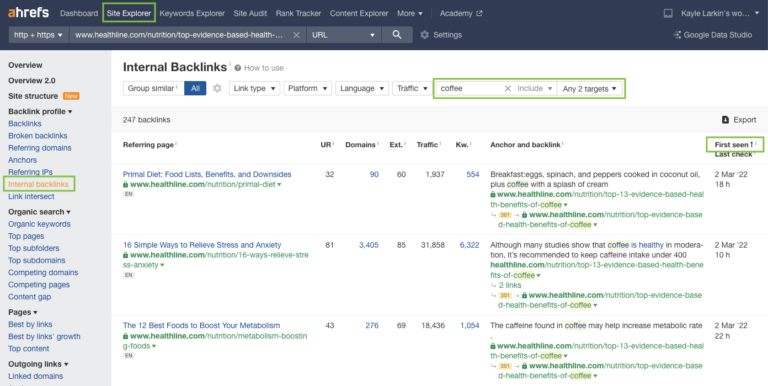Open the Any 2 targets dropdown

pyautogui.click(x=590, y=89)
